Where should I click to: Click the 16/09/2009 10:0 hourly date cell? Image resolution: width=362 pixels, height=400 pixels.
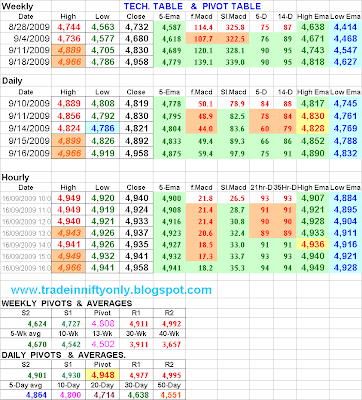[x=26, y=198]
